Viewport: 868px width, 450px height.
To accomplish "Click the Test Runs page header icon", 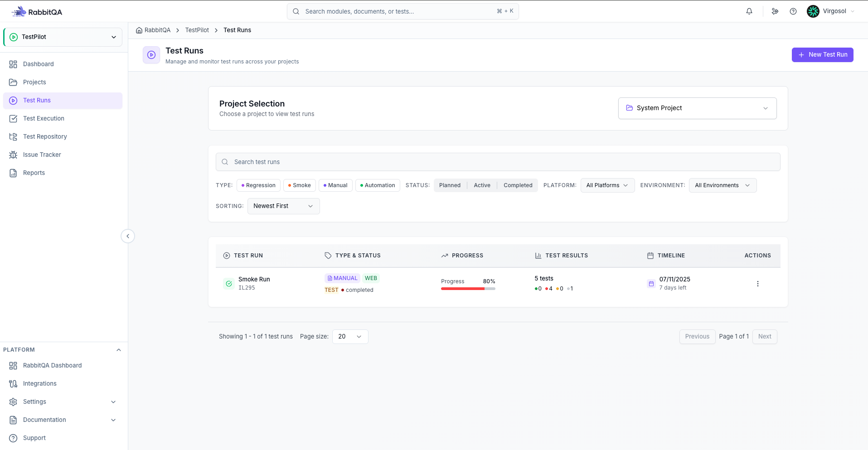I will (151, 55).
